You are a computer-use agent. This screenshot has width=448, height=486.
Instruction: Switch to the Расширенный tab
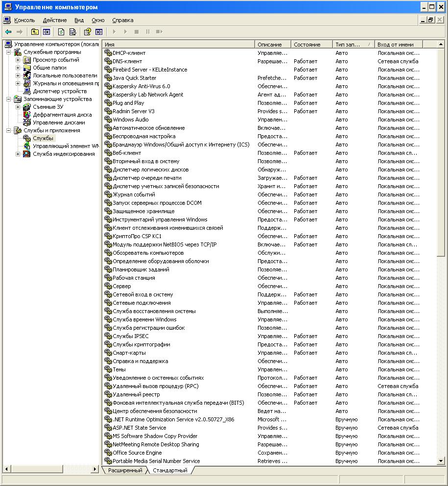coord(125,470)
